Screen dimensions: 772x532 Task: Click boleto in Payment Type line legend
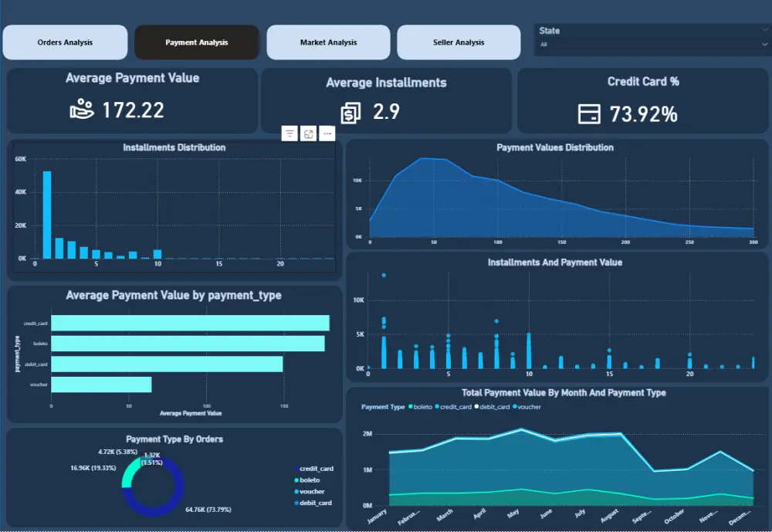coord(421,407)
